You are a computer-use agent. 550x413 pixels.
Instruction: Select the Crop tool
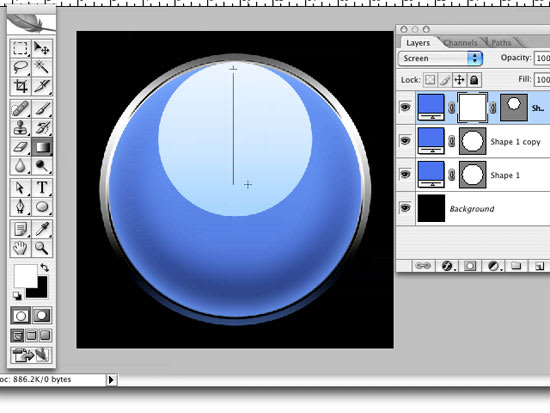(x=20, y=86)
